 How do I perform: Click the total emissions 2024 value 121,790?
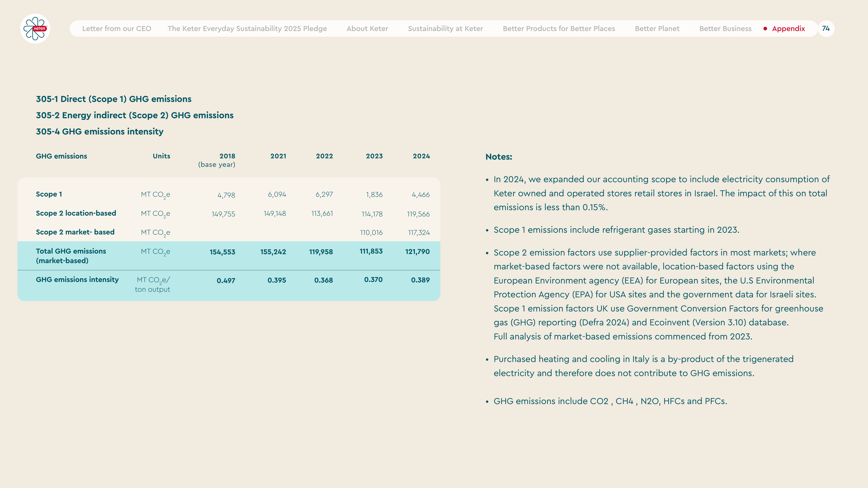[417, 252]
